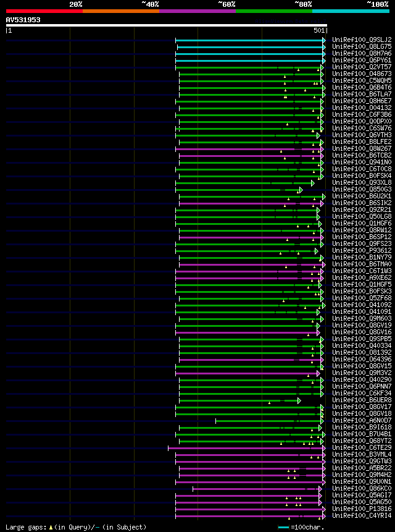Select the label UniRef100_Q6PNN7

point(362,386)
